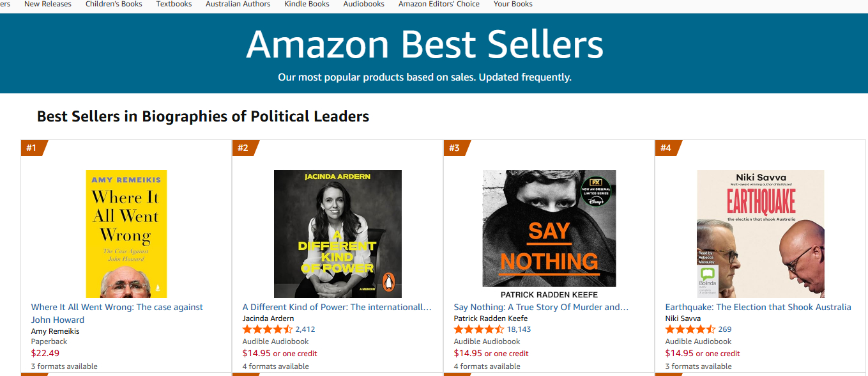Screen dimensions: 868x376
Task: Click the star rating for Earthquake audiobook
Action: click(690, 330)
